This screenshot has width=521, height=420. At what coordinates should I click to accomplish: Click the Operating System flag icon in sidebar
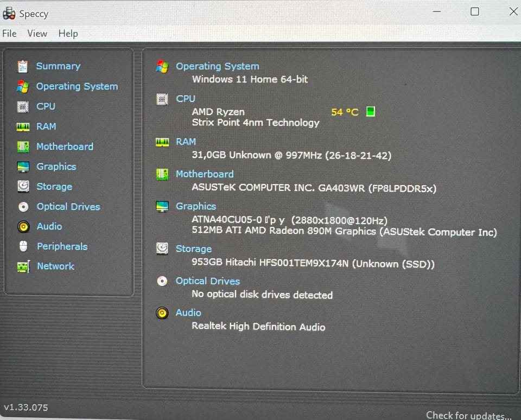click(x=23, y=86)
